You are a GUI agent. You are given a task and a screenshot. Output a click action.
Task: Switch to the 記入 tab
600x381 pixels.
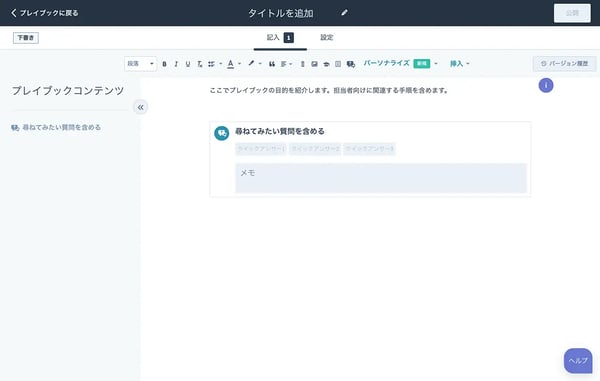pos(280,37)
